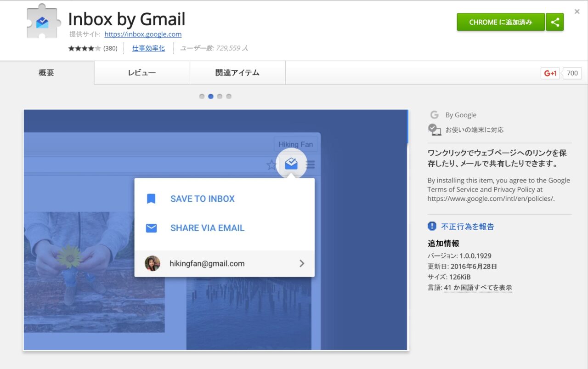Select the first carousel dot

click(202, 97)
